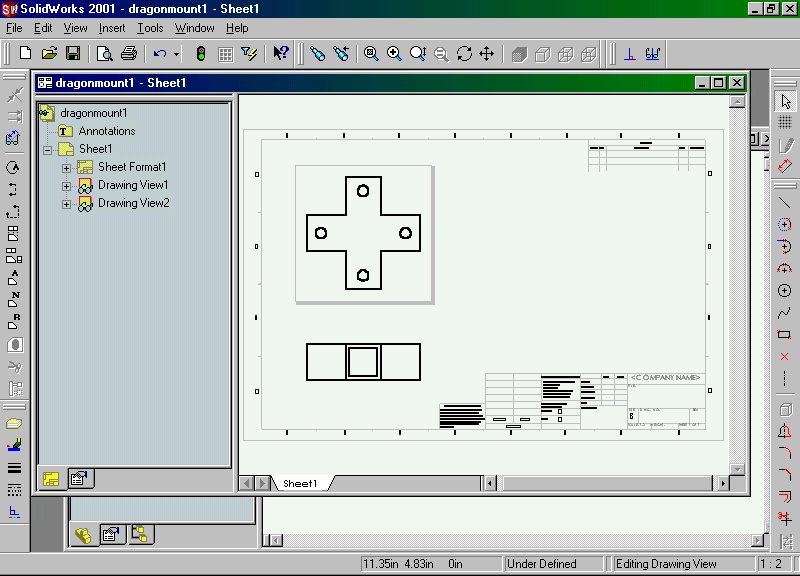
Task: Click the Rebuild traffic light icon
Action: pyautogui.click(x=200, y=53)
